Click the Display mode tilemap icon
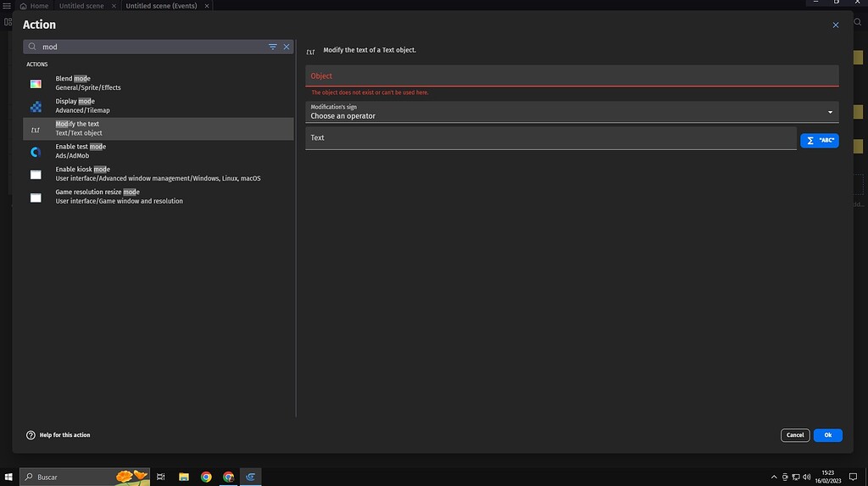 (36, 106)
